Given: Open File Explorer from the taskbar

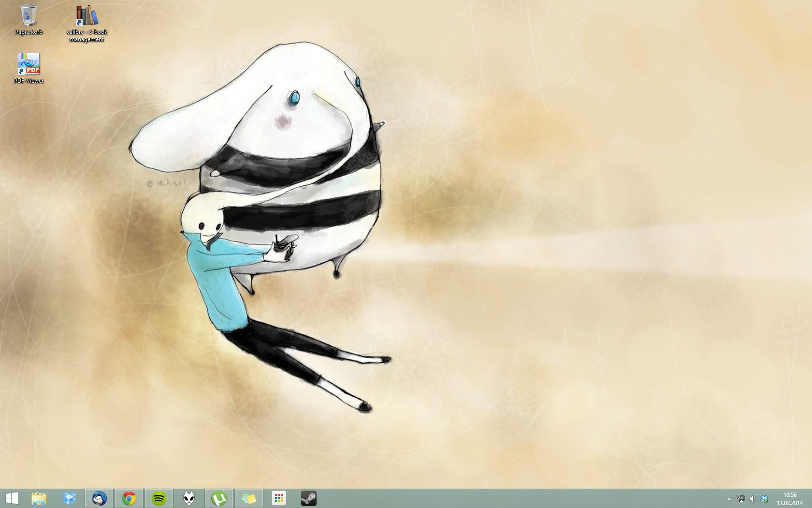Looking at the screenshot, I should 39,498.
